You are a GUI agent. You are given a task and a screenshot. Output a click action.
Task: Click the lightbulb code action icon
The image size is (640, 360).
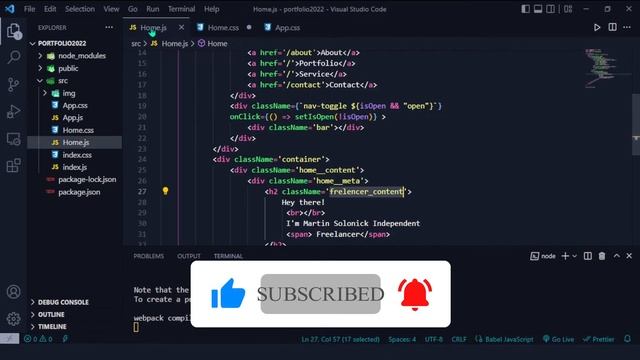point(165,191)
